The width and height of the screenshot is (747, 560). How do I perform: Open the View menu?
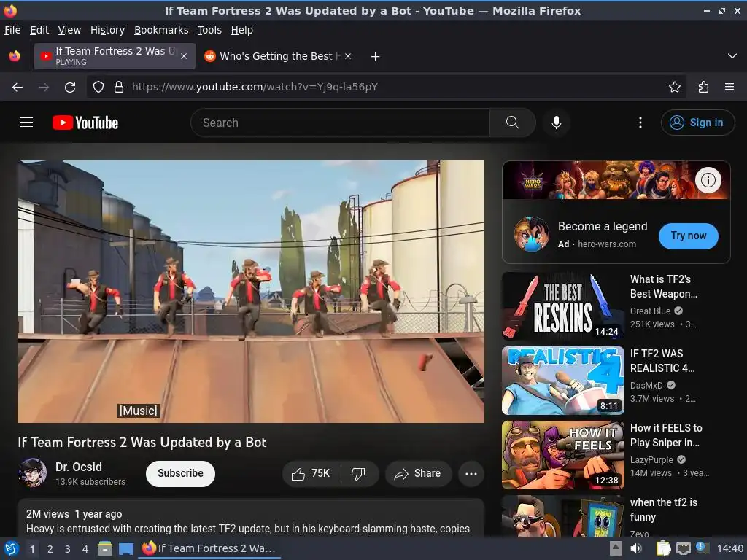click(x=69, y=30)
